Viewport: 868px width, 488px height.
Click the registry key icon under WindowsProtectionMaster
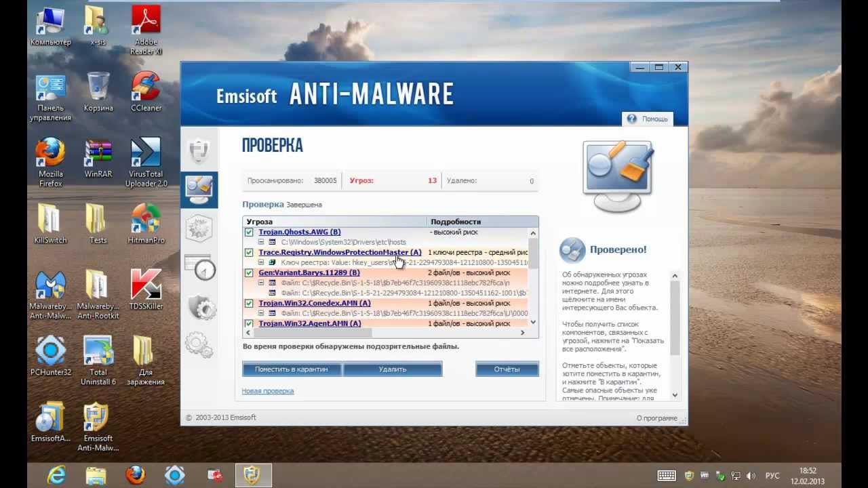pos(273,262)
